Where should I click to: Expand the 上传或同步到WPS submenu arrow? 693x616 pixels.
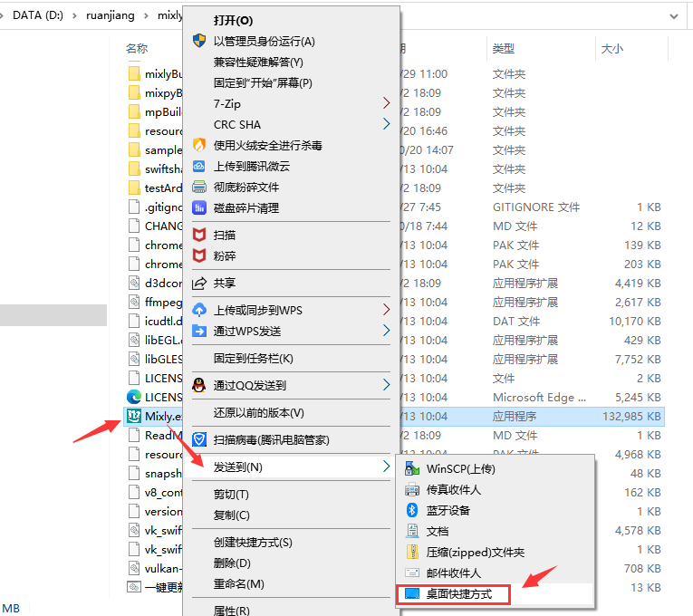386,310
